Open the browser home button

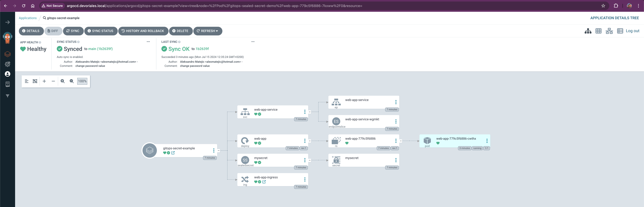point(32,6)
